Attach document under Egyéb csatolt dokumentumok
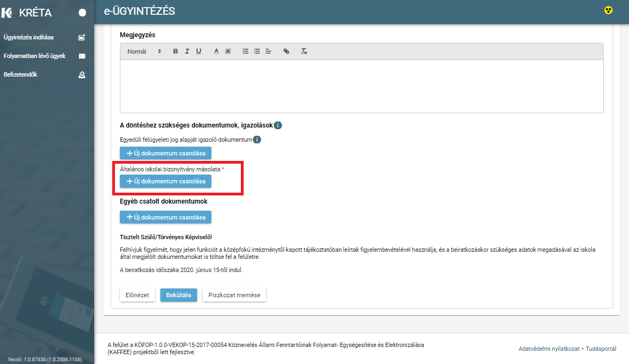Viewport: 629px width, 364px height. coord(165,217)
